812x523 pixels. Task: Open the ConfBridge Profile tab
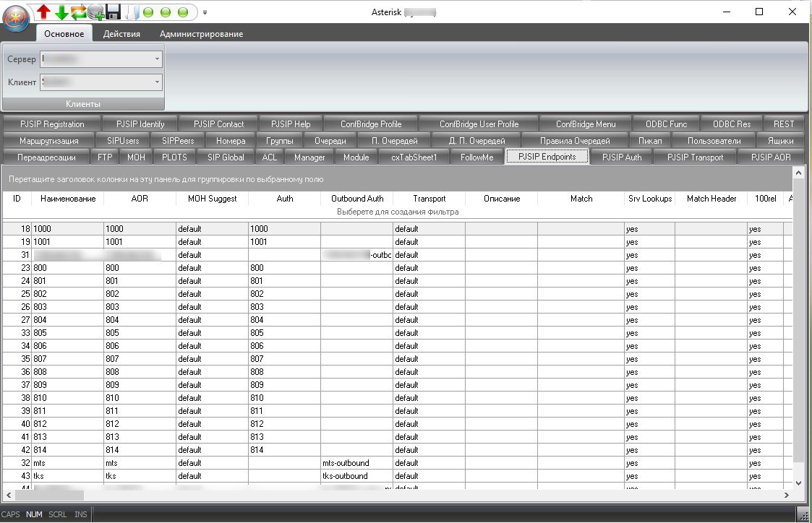coord(371,124)
